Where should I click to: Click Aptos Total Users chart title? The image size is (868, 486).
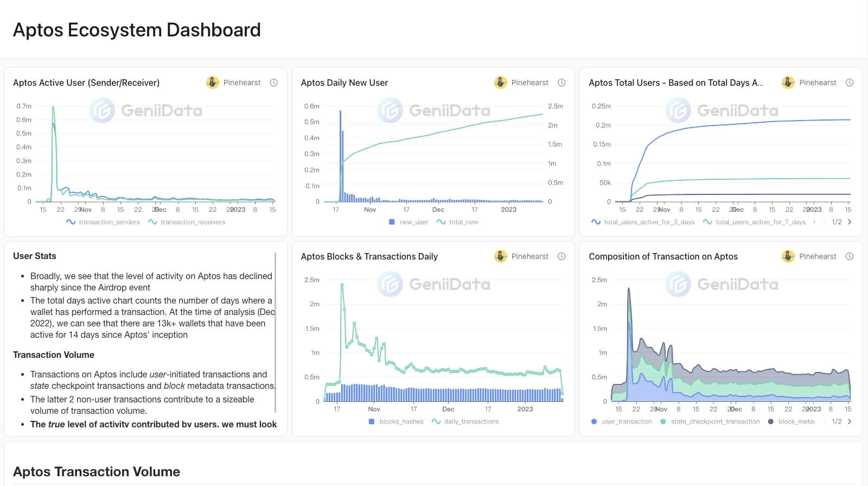pos(676,83)
